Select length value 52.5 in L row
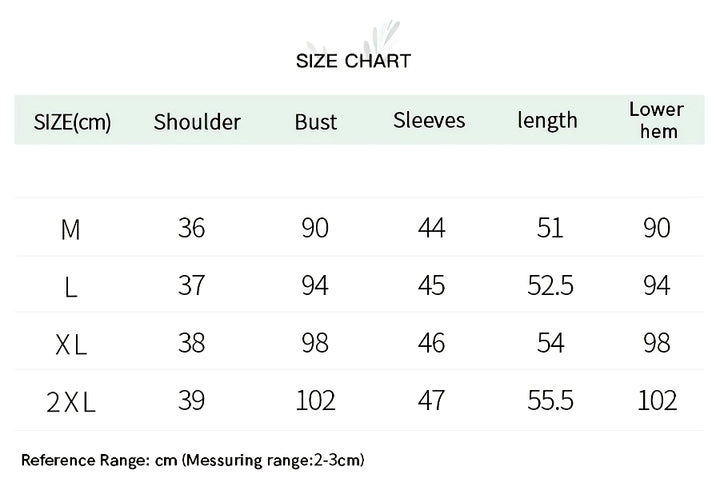Screen dimensions: 720x502 coord(550,287)
